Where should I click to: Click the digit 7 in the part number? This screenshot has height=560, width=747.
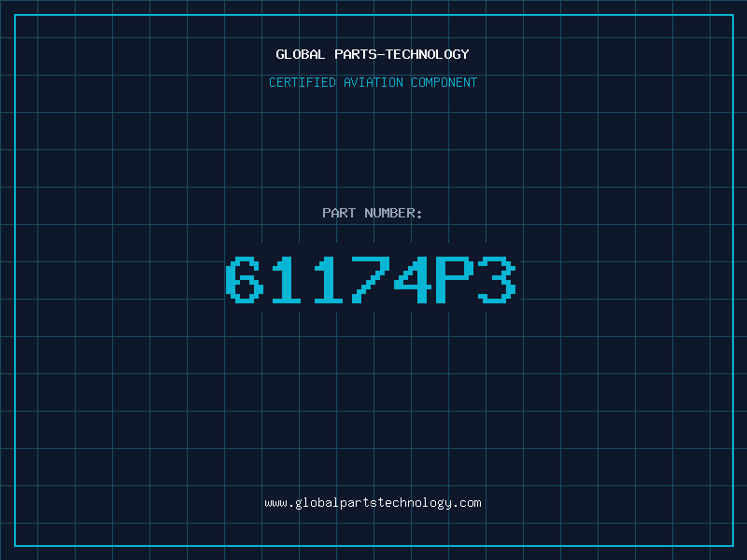point(371,280)
